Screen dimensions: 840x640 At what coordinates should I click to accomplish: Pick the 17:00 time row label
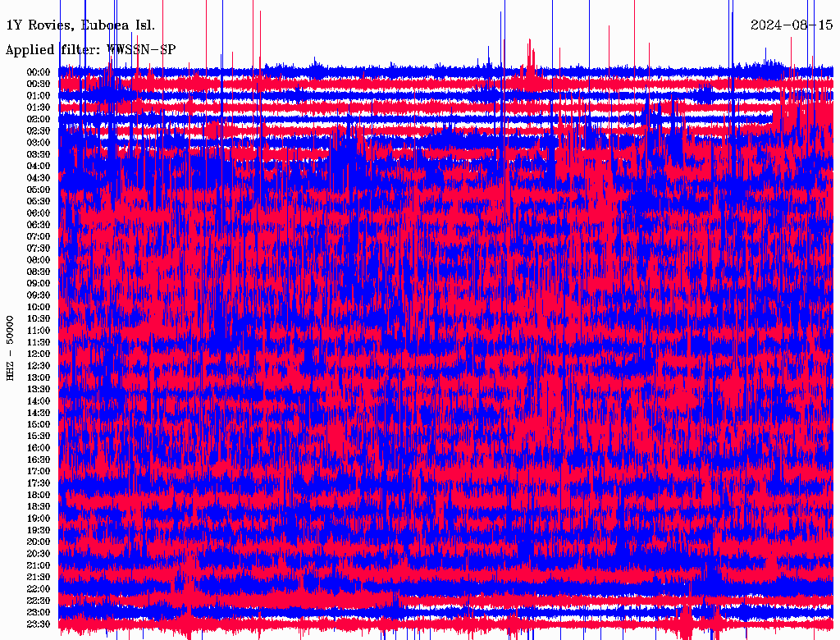click(39, 472)
